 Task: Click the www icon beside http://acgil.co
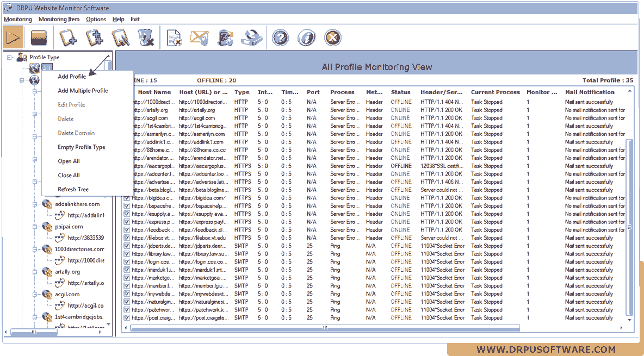[x=60, y=305]
